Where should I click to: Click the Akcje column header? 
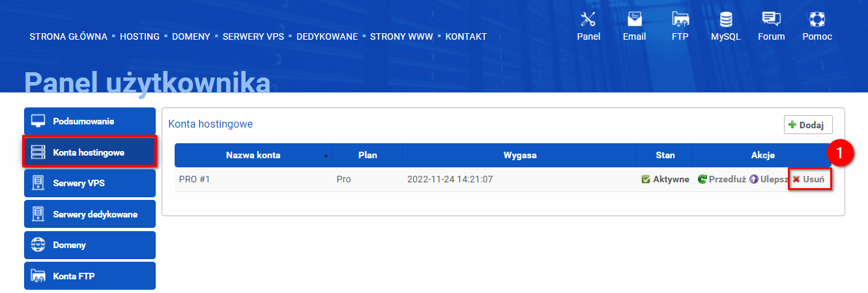tap(762, 156)
